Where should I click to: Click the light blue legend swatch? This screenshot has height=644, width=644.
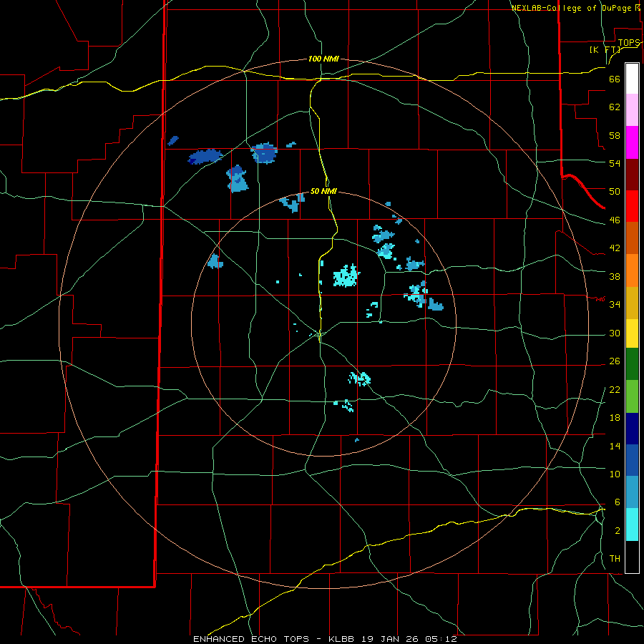pos(632,492)
